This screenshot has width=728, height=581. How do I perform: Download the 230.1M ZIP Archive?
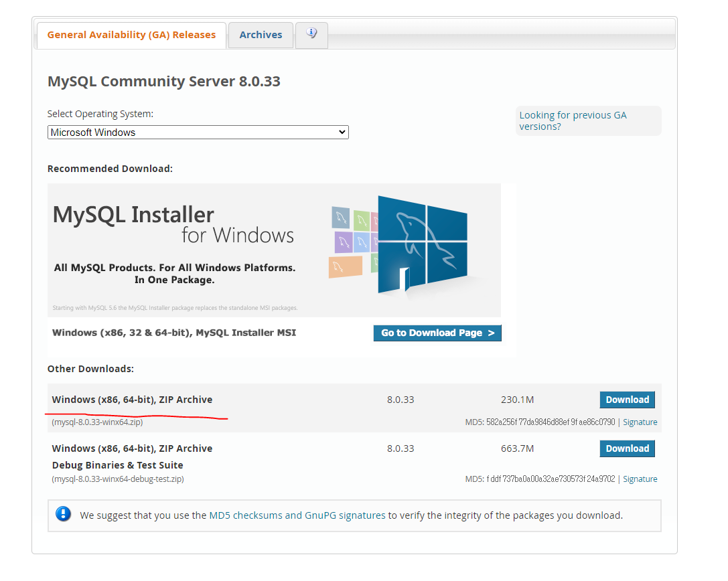click(x=628, y=400)
